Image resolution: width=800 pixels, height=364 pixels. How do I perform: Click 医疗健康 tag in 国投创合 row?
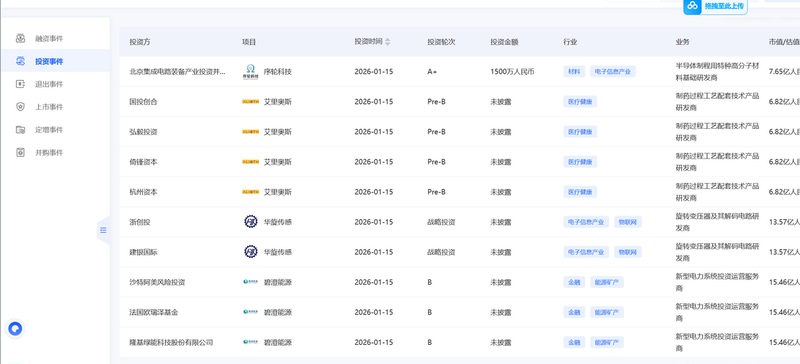click(x=580, y=102)
